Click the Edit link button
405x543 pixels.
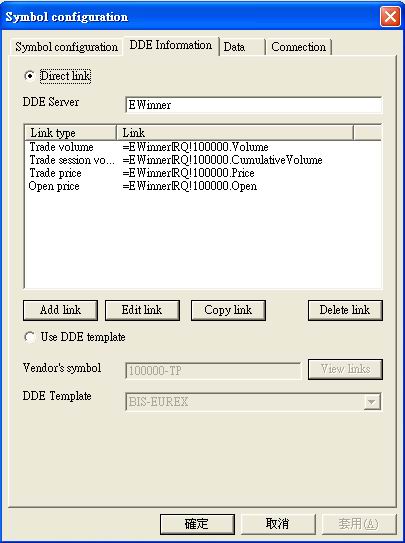[142, 310]
